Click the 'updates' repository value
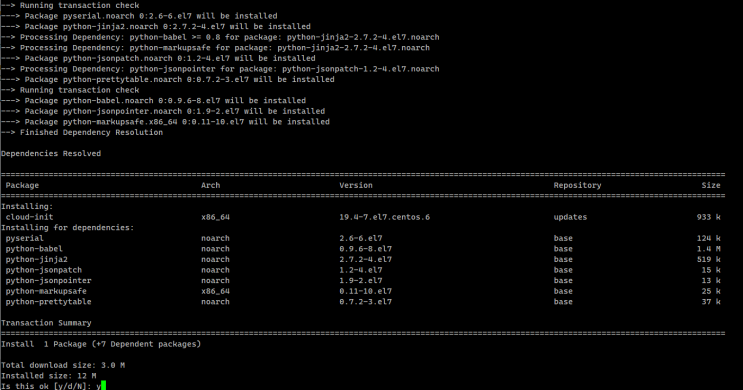 [x=570, y=217]
